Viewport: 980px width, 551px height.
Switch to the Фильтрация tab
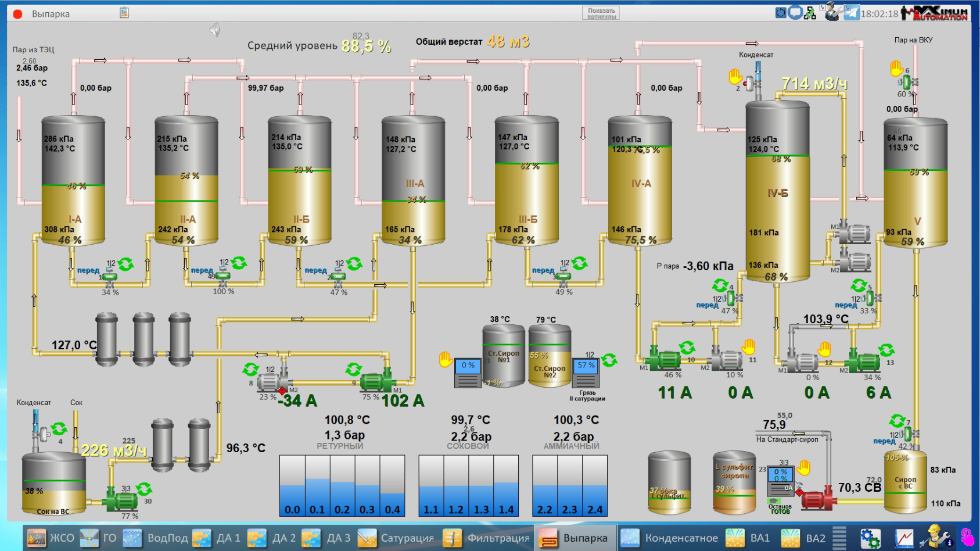coord(487,538)
